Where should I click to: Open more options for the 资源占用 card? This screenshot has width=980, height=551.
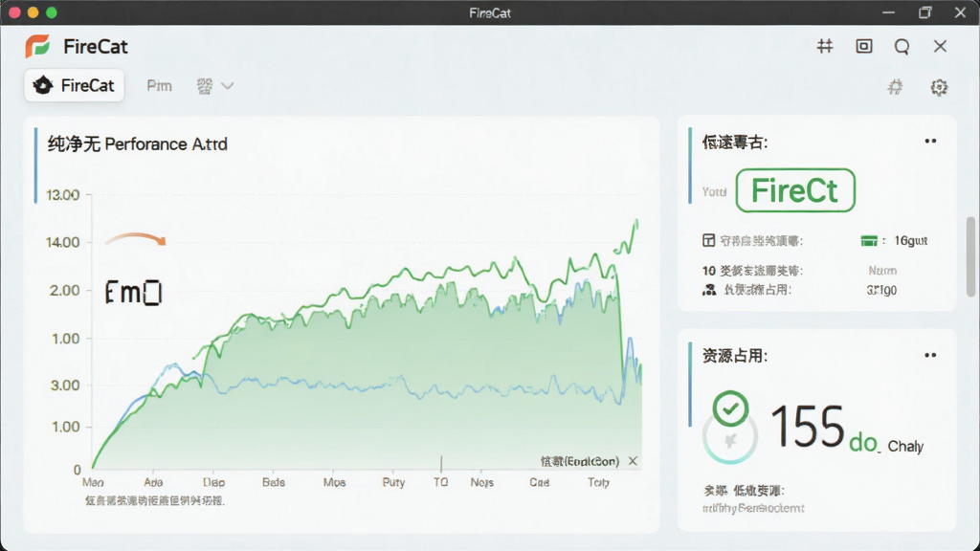coord(930,355)
